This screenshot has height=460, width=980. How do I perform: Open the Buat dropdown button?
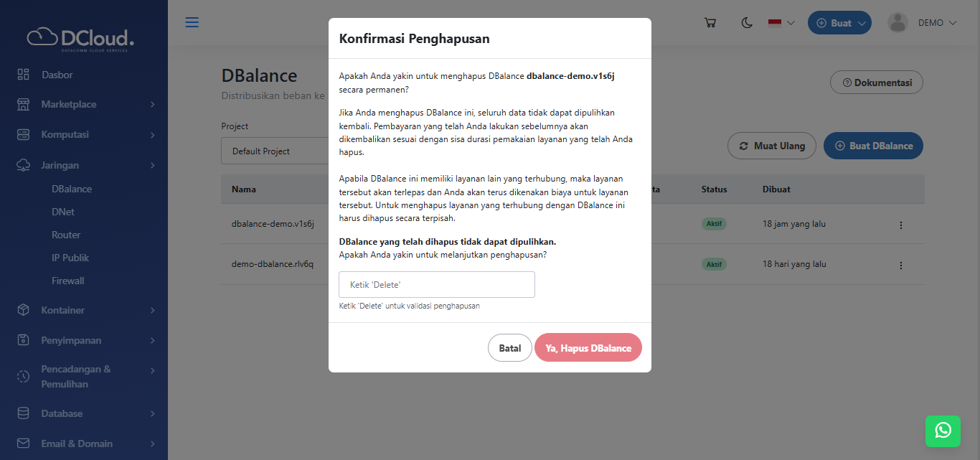(x=839, y=23)
